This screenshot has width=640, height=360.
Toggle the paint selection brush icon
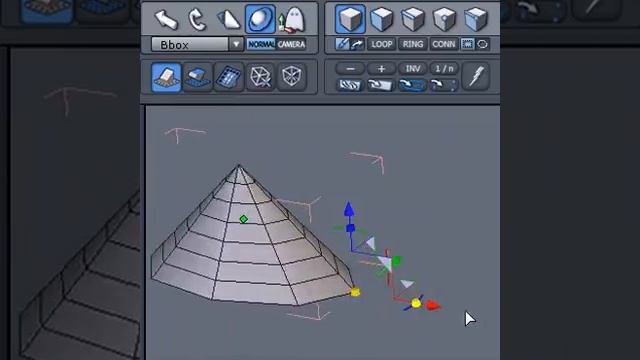click(342, 44)
